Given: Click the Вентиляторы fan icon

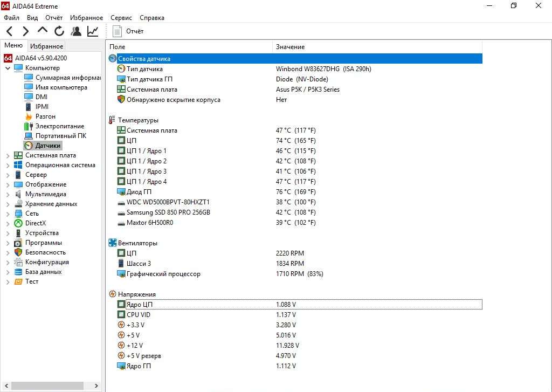Looking at the screenshot, I should tap(112, 243).
